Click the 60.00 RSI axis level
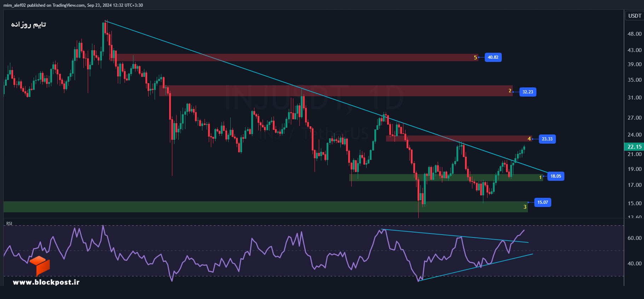This screenshot has height=299, width=644. (634, 238)
